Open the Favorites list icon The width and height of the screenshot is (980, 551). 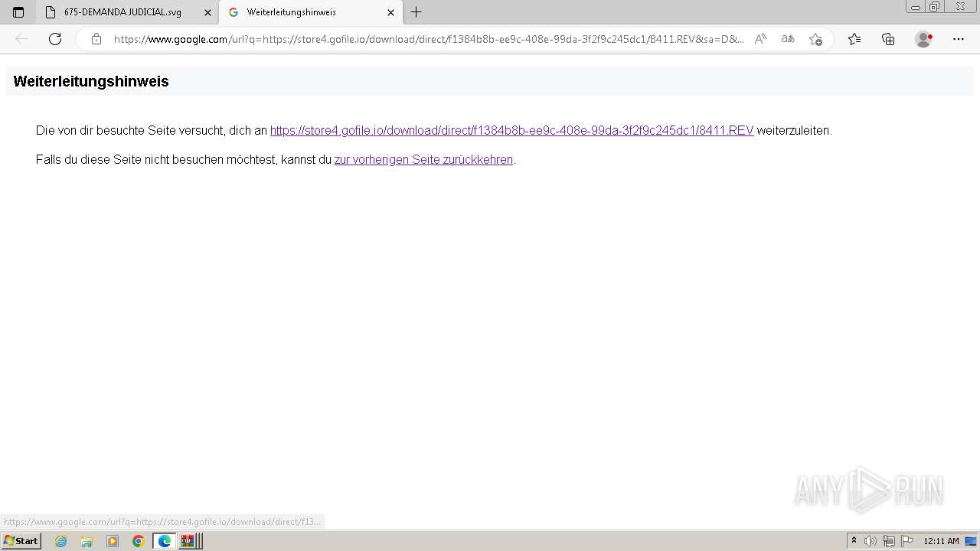(x=854, y=39)
